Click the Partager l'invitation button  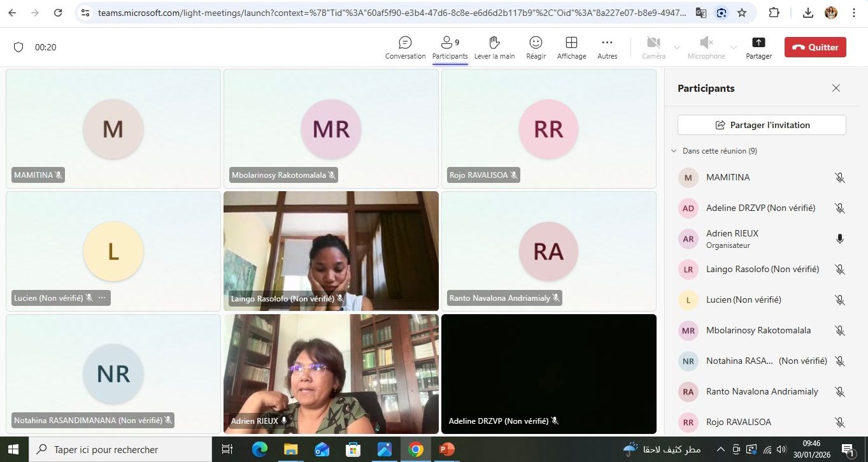pos(762,125)
